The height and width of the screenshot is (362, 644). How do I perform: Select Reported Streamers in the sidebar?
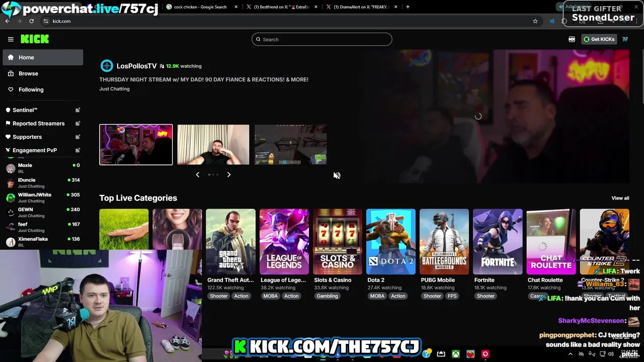(38, 123)
